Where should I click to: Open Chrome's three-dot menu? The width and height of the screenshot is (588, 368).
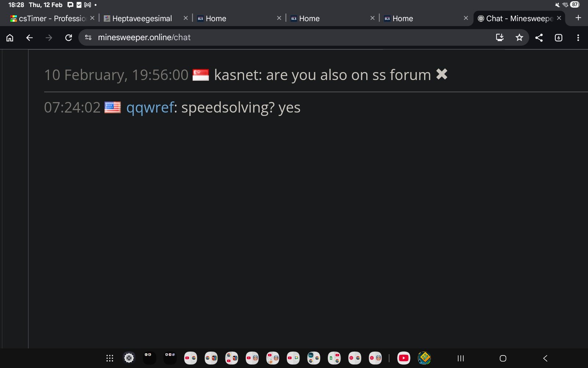(x=578, y=38)
